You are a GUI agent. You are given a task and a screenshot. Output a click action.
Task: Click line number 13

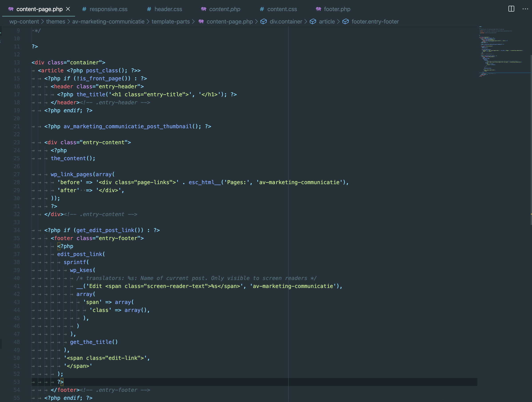pos(17,63)
